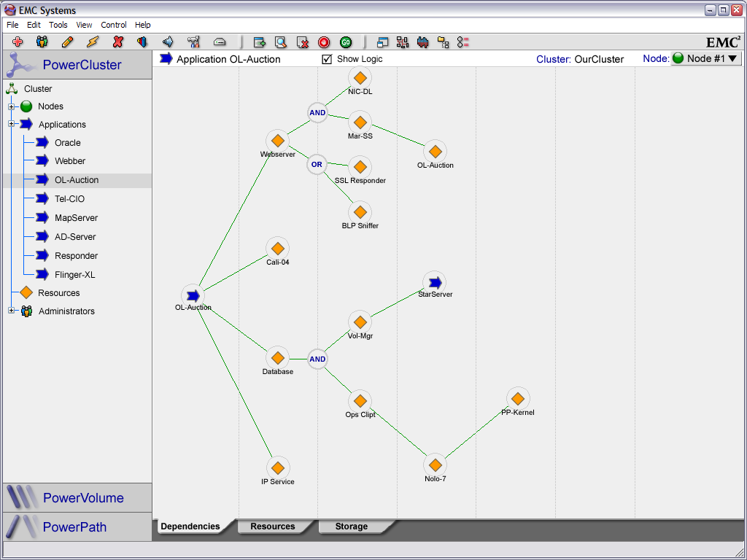Click the waveform monitor toolbar icon
Viewport: 747px width, 560px height.
coord(422,42)
